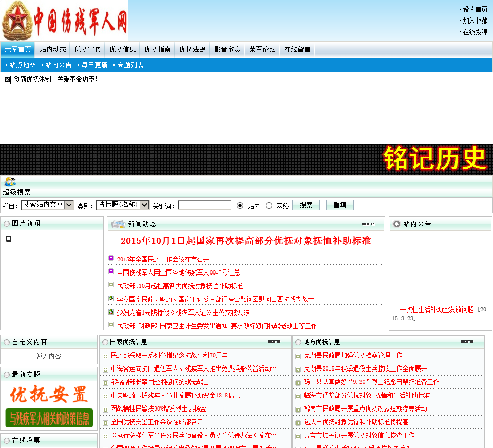
Task: Click the 重填 reset button
Action: (340, 205)
